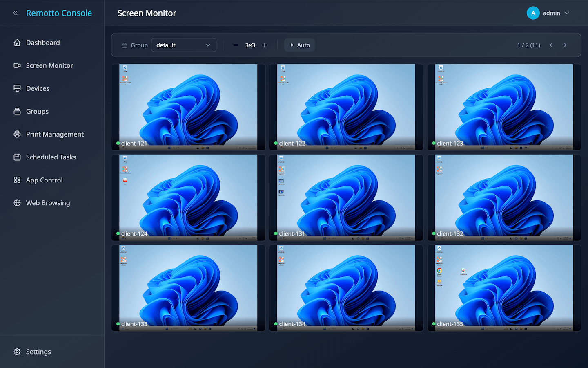Viewport: 588px width, 368px height.
Task: Start Auto rotation playback
Action: 300,45
